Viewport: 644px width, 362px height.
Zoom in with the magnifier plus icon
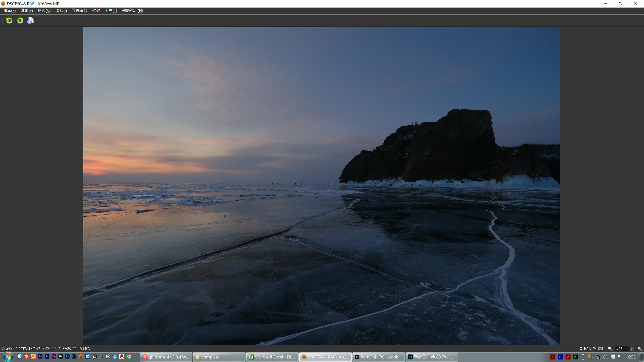[640, 349]
